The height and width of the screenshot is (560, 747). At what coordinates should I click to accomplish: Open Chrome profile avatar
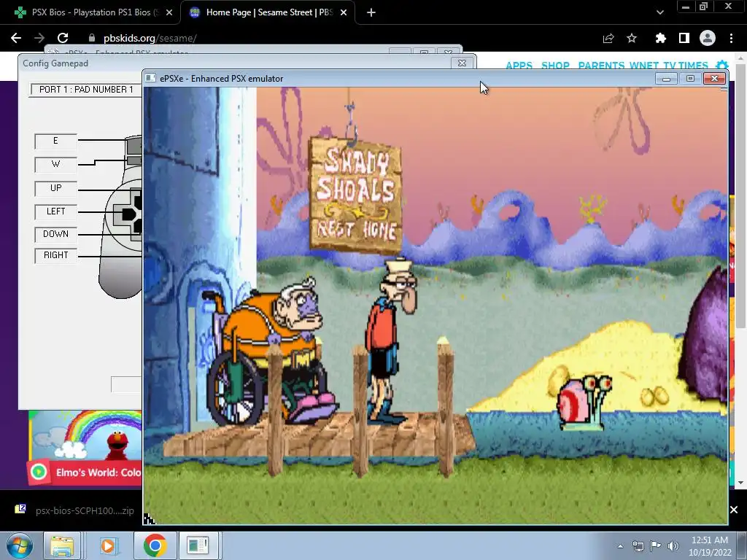point(708,38)
